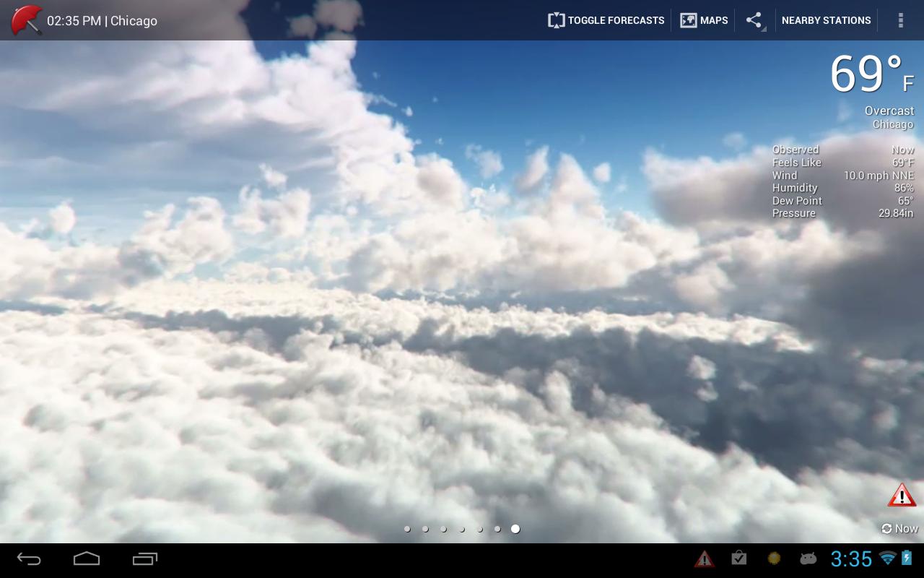The width and height of the screenshot is (924, 578).
Task: Tap the Android home navigation icon
Action: coord(87,558)
